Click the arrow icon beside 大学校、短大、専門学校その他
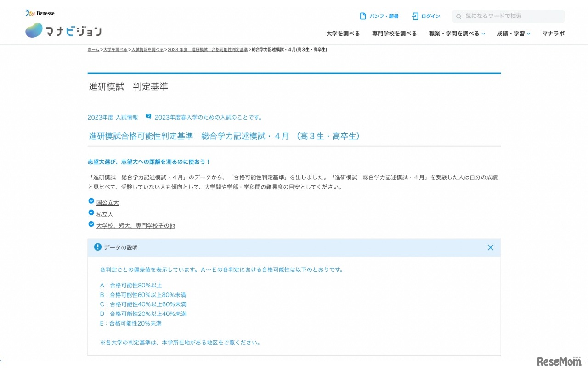 (x=91, y=224)
